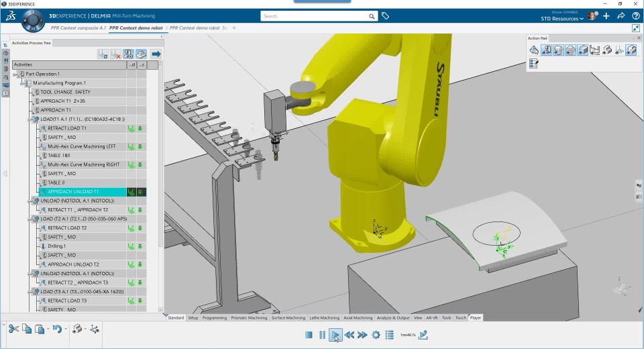Image resolution: width=644 pixels, height=349 pixels.
Task: Click the tag icon beside search
Action: click(385, 16)
